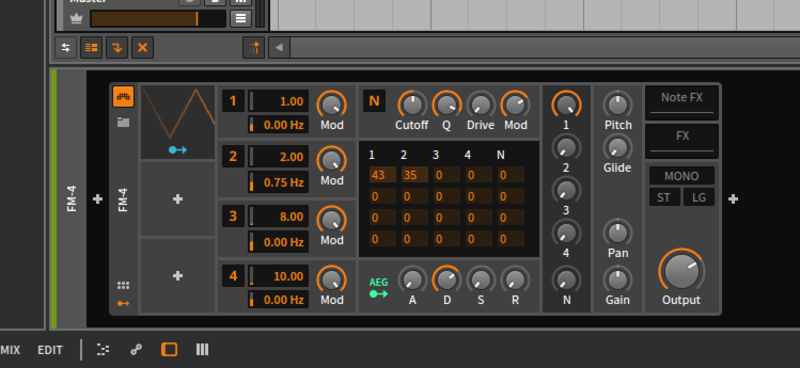Viewport: 800px width, 368px height.
Task: Click the device remote controls icon in FM-4
Action: pyautogui.click(x=123, y=96)
